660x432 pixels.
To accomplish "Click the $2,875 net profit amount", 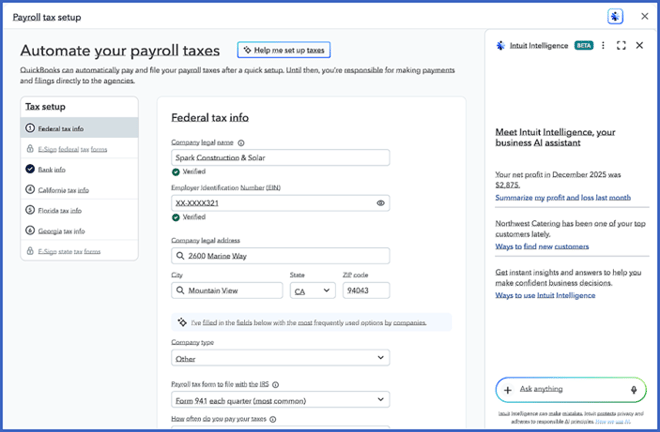I will coord(508,185).
